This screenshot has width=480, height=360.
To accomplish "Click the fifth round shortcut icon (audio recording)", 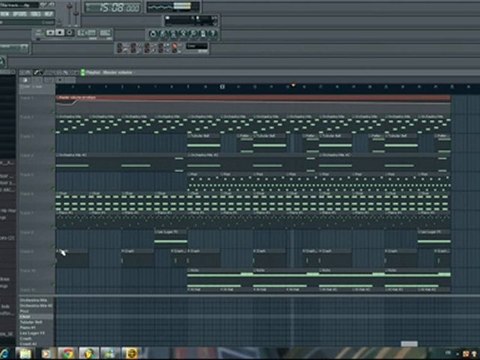I will click(193, 34).
